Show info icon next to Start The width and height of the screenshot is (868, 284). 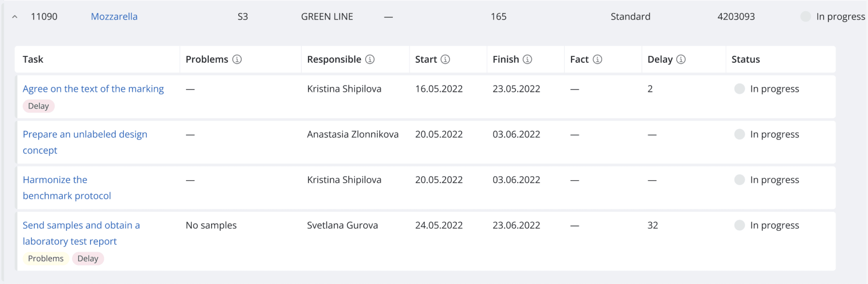445,59
